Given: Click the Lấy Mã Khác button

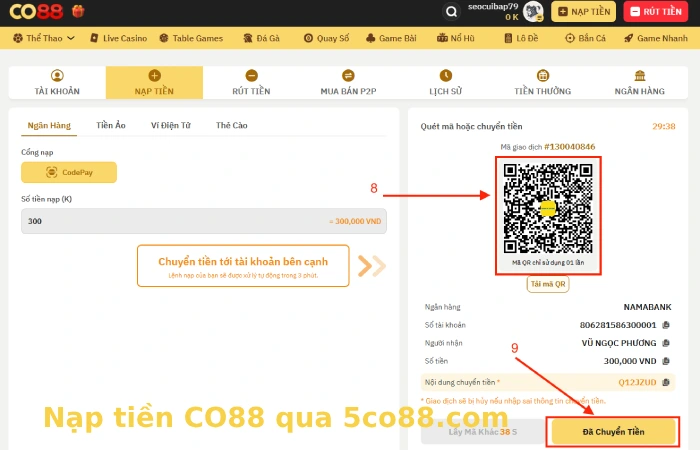Looking at the screenshot, I should click(x=483, y=432).
